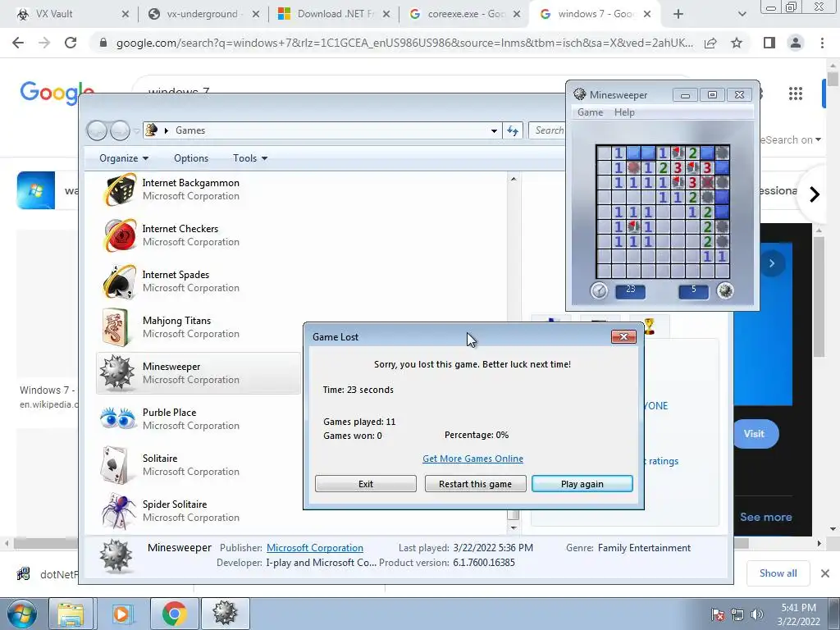Open the Game menu in Minesweeper
This screenshot has height=630, width=840.
[590, 112]
